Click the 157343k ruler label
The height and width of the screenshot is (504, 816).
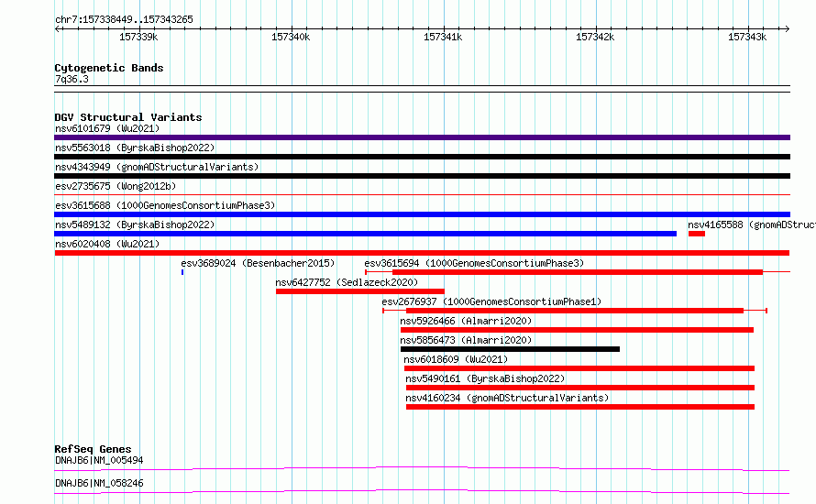[x=747, y=37]
